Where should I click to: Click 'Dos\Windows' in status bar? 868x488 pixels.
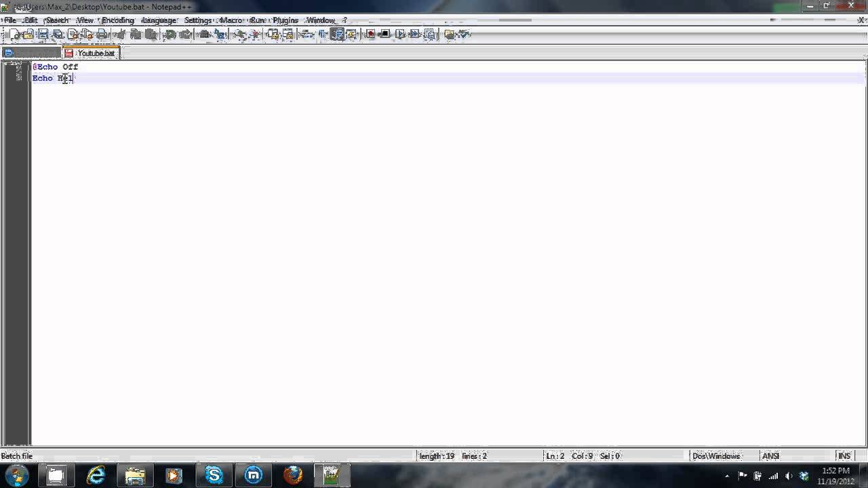click(x=716, y=456)
